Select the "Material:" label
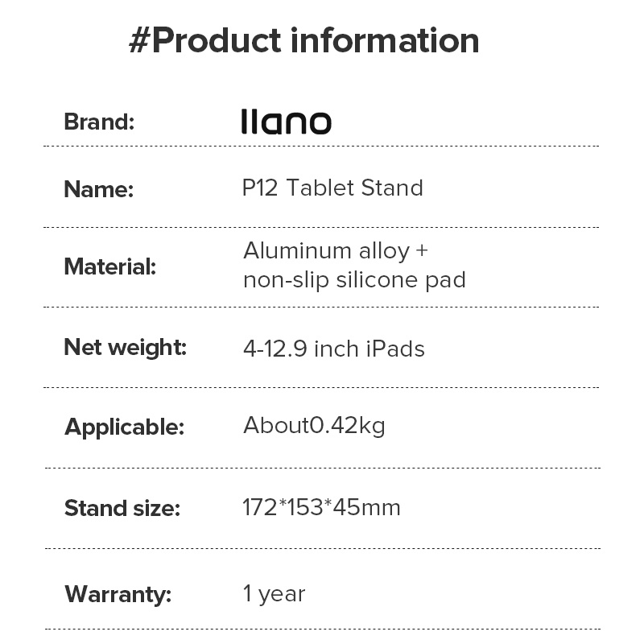The image size is (644, 644). (x=109, y=266)
